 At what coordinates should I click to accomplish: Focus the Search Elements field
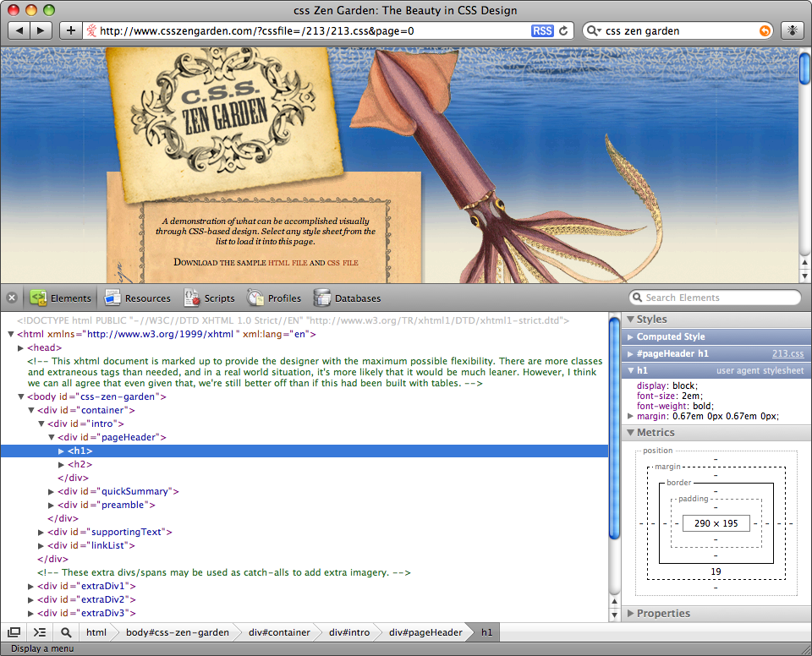click(x=716, y=298)
